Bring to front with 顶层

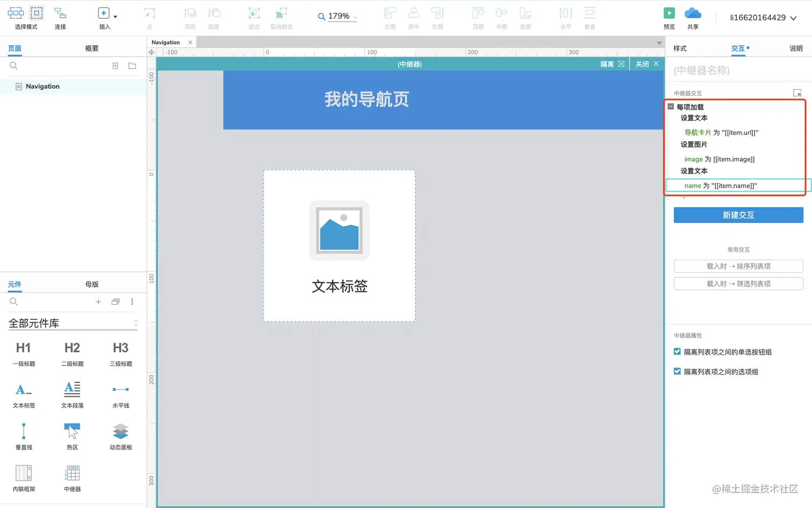tap(190, 13)
